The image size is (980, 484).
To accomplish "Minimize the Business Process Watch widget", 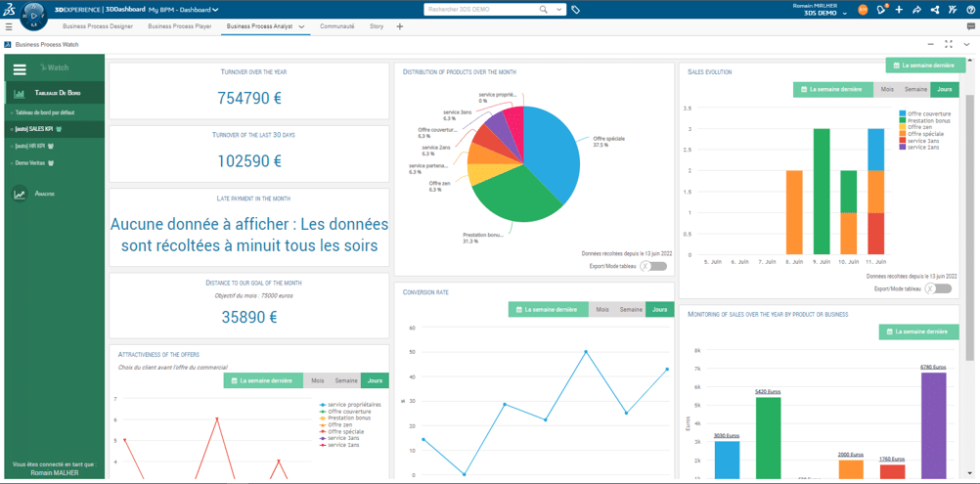I will (x=931, y=44).
